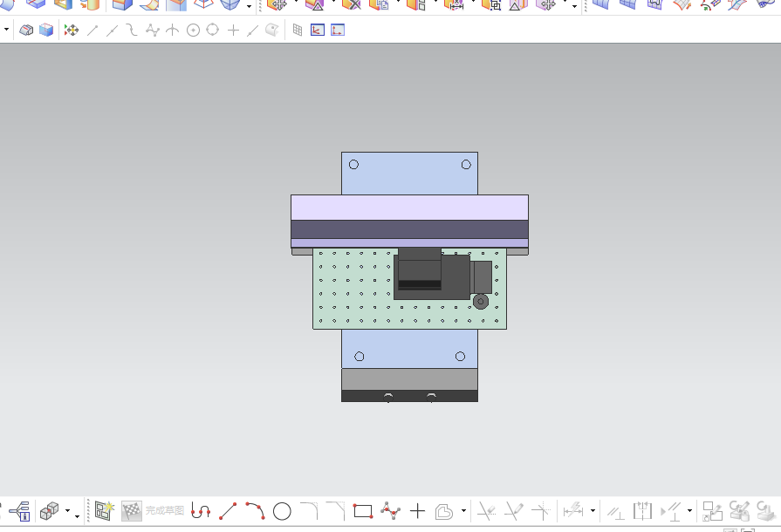Click the Move Face icon with four arrows
Image resolution: width=781 pixels, height=532 pixels.
tap(277, 4)
